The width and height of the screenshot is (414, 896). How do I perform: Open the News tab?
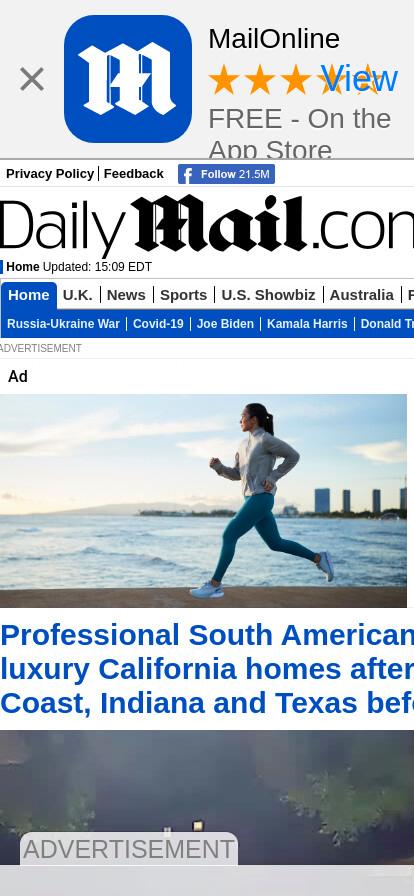coord(126,295)
